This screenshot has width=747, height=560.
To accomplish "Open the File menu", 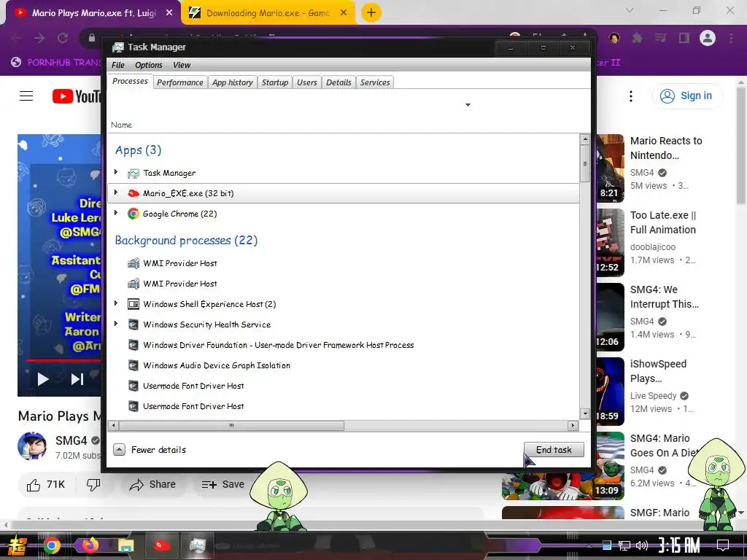I will click(118, 65).
